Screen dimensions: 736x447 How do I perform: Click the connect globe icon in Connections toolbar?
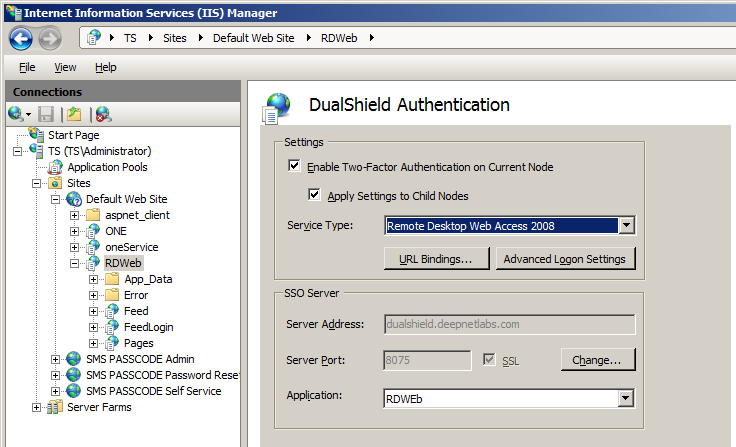click(16, 114)
